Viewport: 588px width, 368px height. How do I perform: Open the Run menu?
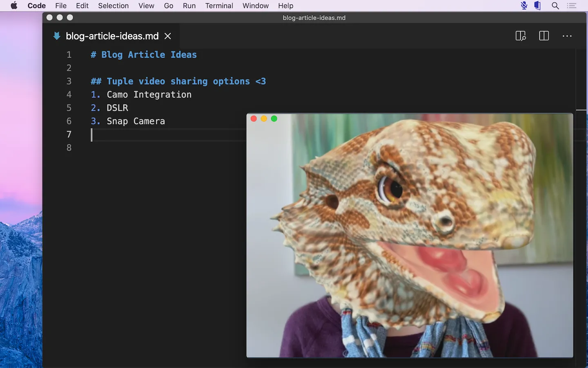coord(189,6)
